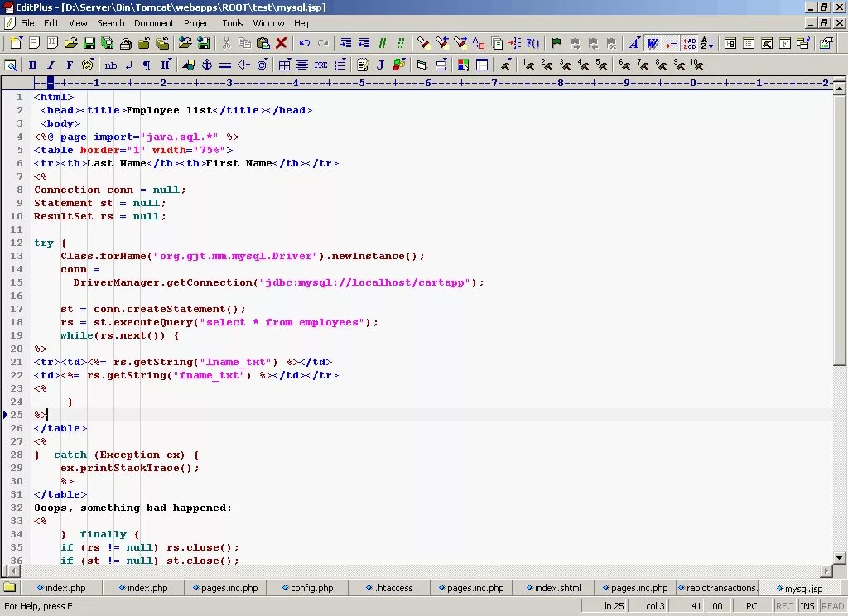Open the in-browser preview
Image resolution: width=848 pixels, height=616 pixels.
click(11, 65)
